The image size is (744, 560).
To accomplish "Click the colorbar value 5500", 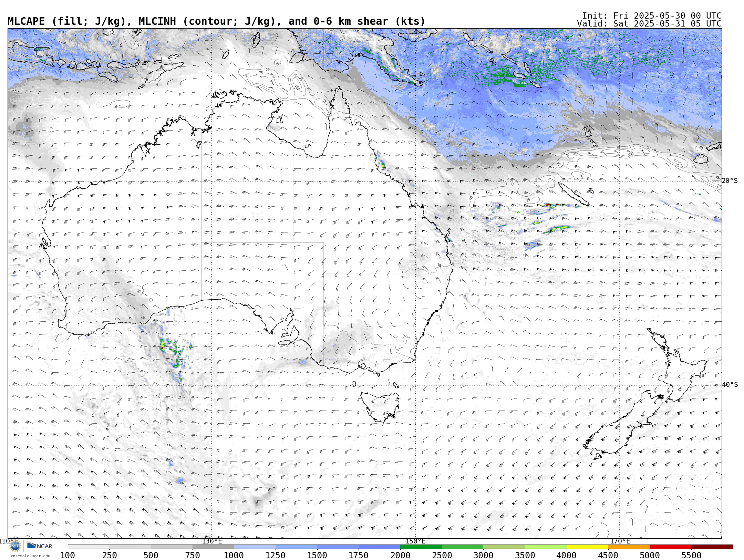I will (691, 555).
